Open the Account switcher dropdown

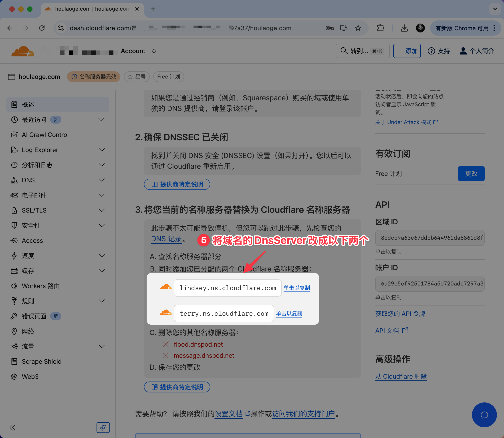coord(154,51)
